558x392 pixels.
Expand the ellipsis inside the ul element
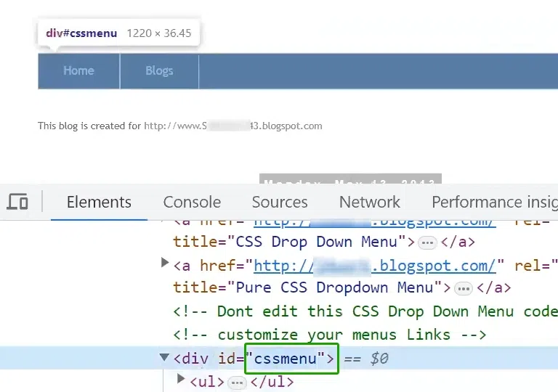coord(237,383)
